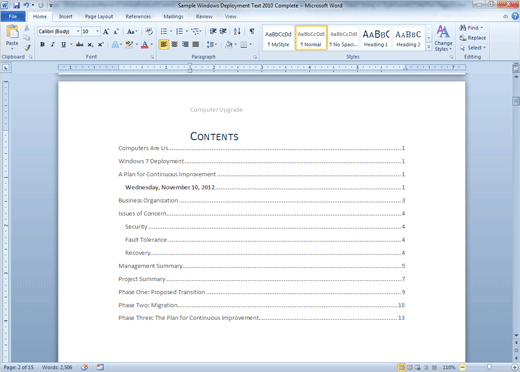Click the Cut scissors icon
Image resolution: width=520 pixels, height=372 pixels.
pos(27,28)
